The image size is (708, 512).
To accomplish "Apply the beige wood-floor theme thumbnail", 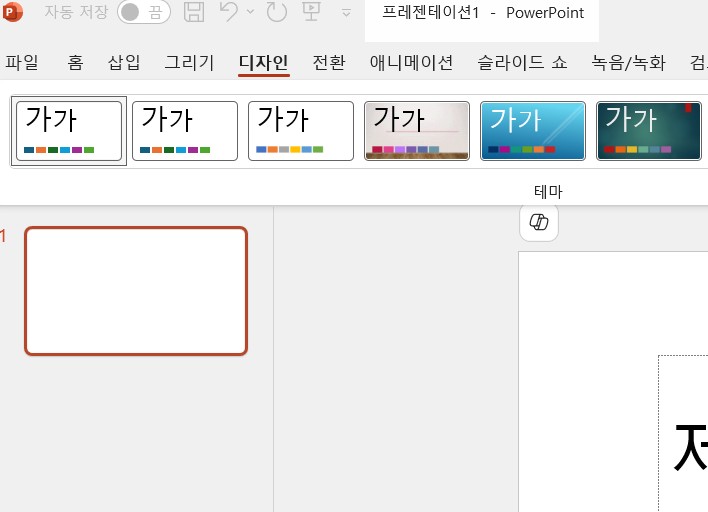I will coord(417,131).
